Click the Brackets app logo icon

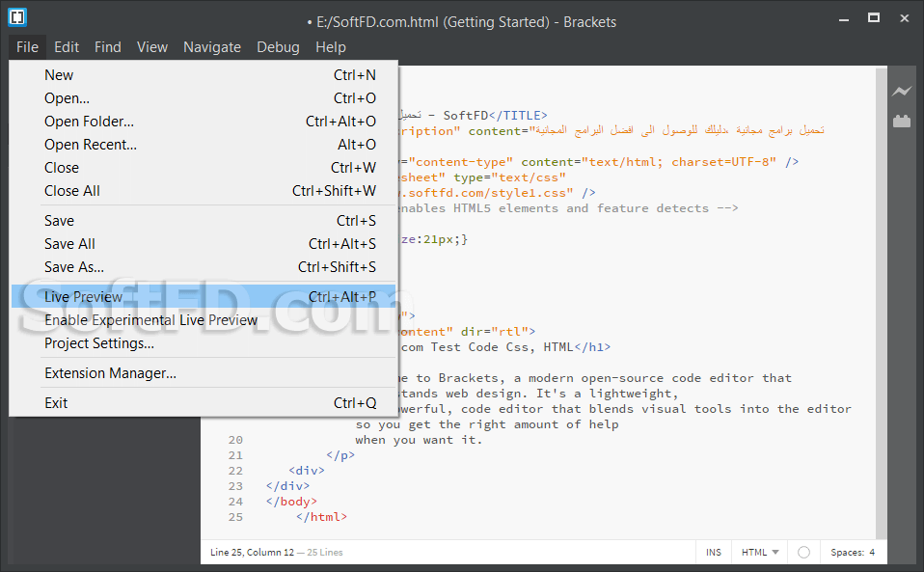coord(17,17)
